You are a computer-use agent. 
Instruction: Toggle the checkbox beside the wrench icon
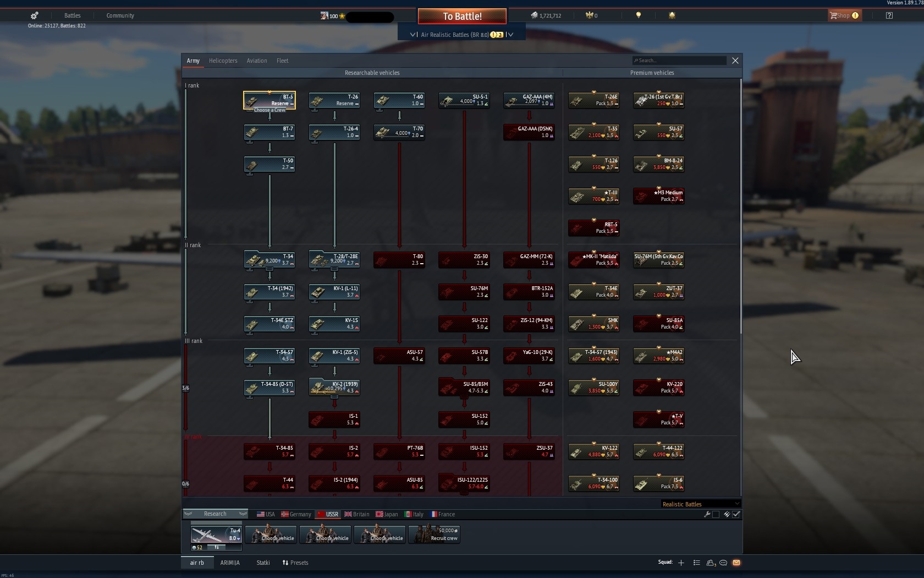[x=716, y=514]
